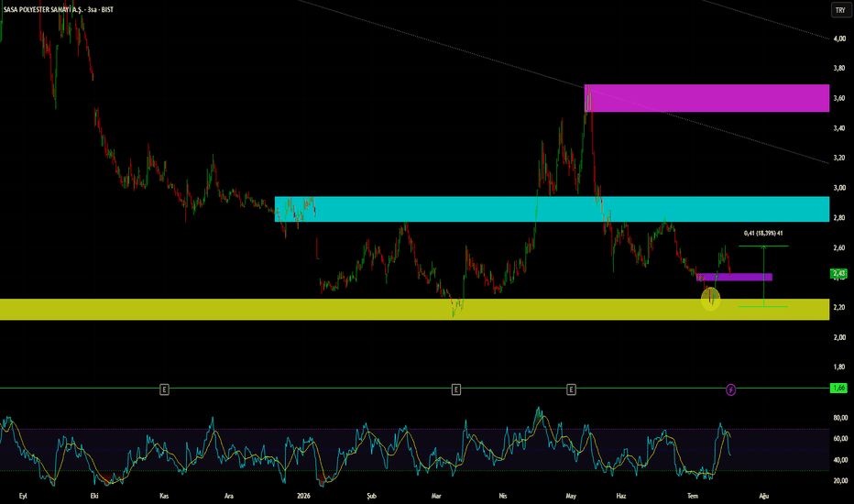Viewport: 854px width, 504px height.
Task: Click the earnings E marker above Mar
Action: pyautogui.click(x=456, y=389)
